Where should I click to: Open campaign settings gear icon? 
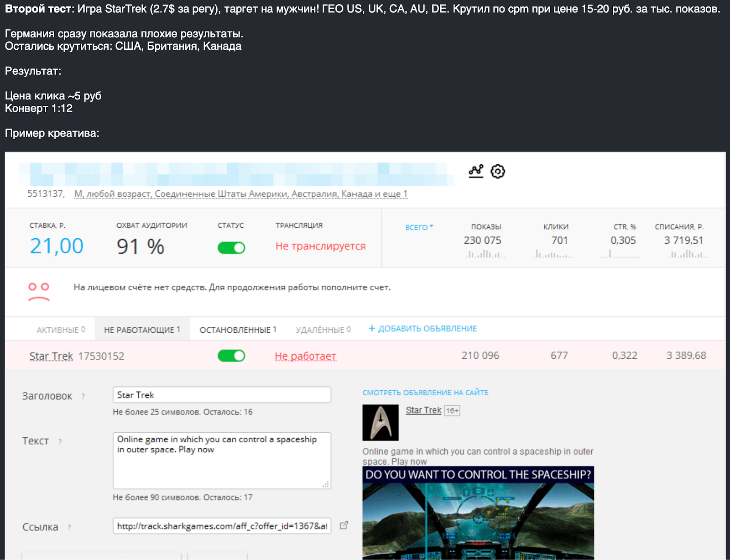point(498,172)
